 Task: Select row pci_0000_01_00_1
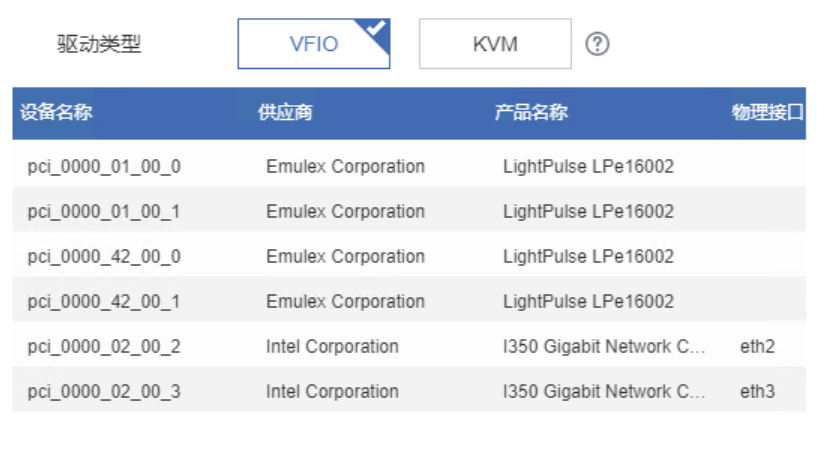(104, 212)
